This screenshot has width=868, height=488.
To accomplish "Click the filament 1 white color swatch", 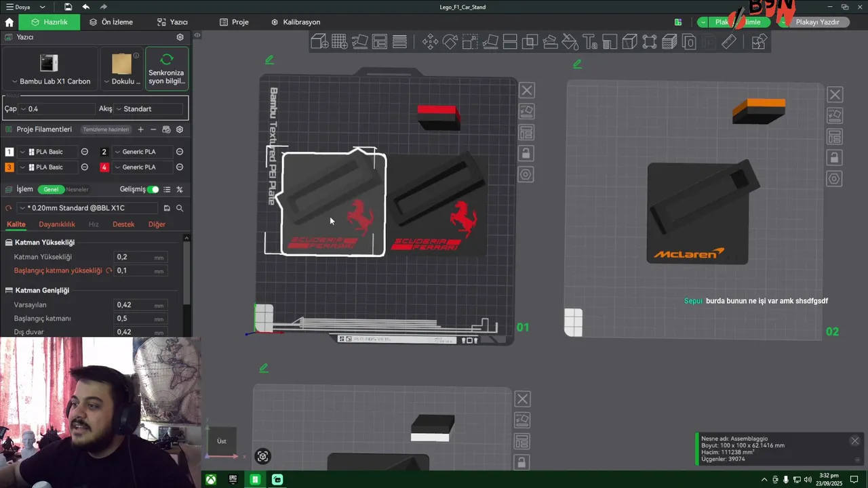I will click(x=9, y=152).
